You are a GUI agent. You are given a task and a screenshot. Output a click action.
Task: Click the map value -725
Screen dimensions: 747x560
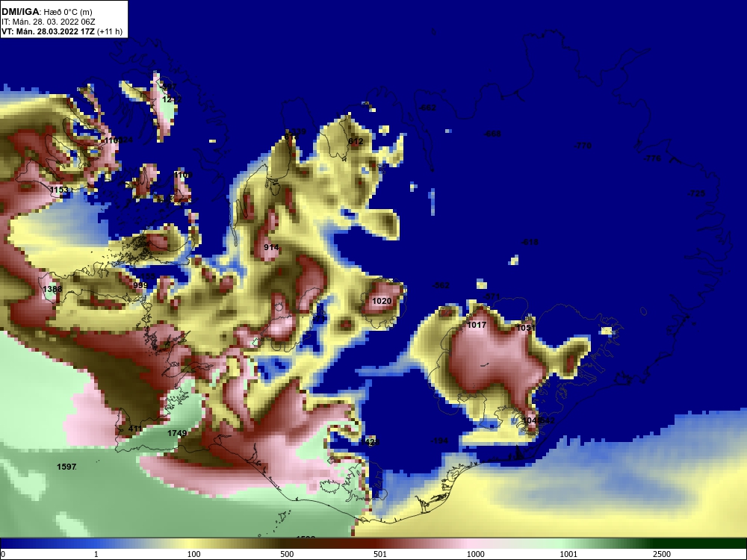click(x=696, y=193)
